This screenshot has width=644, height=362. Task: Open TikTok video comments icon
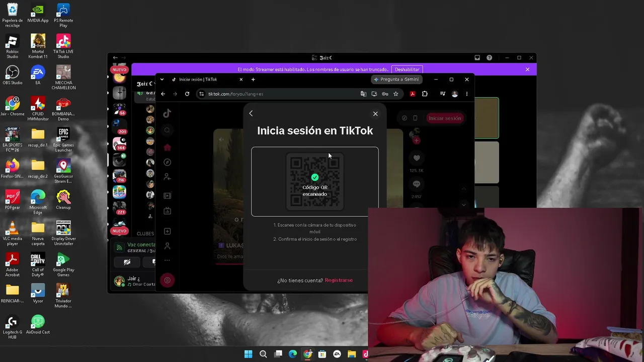[x=417, y=185]
